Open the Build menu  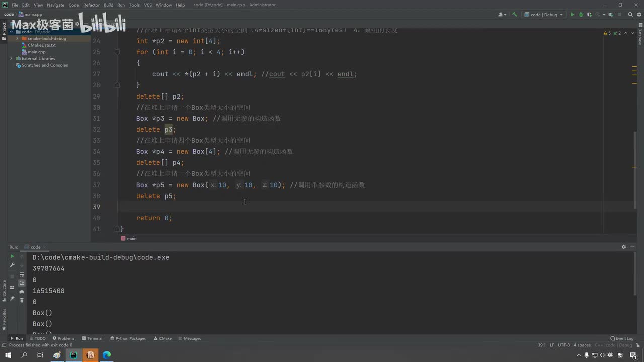click(x=108, y=5)
